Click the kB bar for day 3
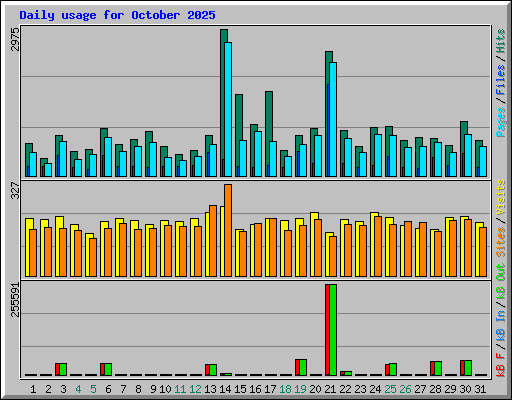The width and height of the screenshot is (512, 400). point(61,369)
